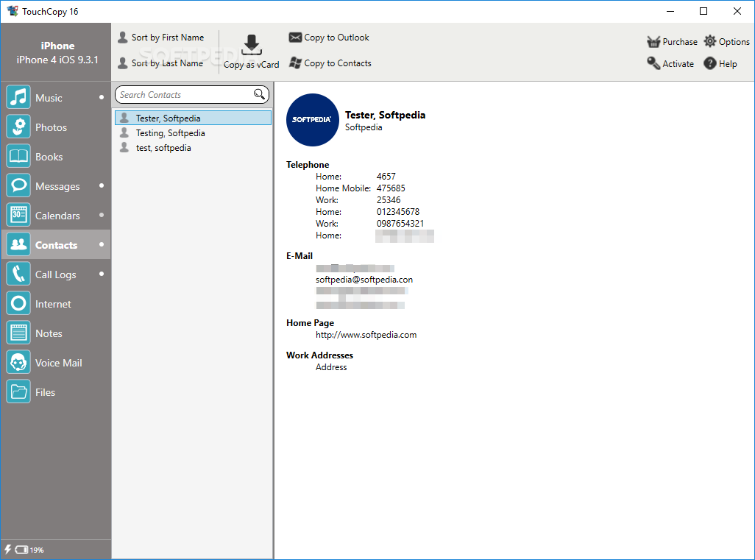Click the Purchase basket icon
The width and height of the screenshot is (755, 560).
653,42
